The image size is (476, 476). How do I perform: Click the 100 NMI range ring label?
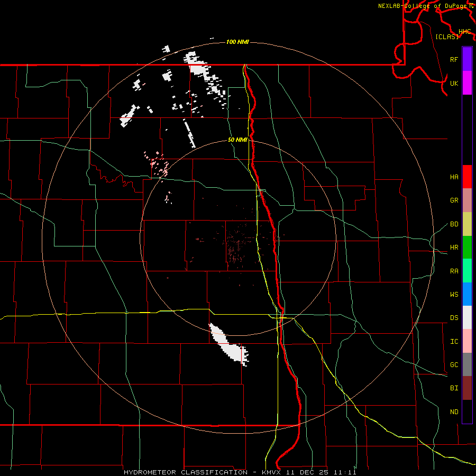(x=237, y=42)
